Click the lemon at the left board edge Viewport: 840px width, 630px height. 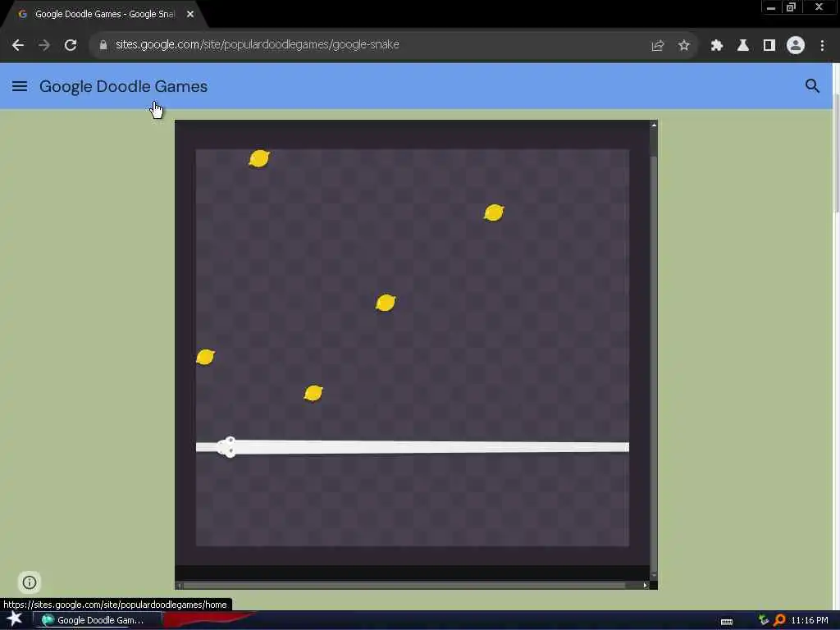coord(206,357)
